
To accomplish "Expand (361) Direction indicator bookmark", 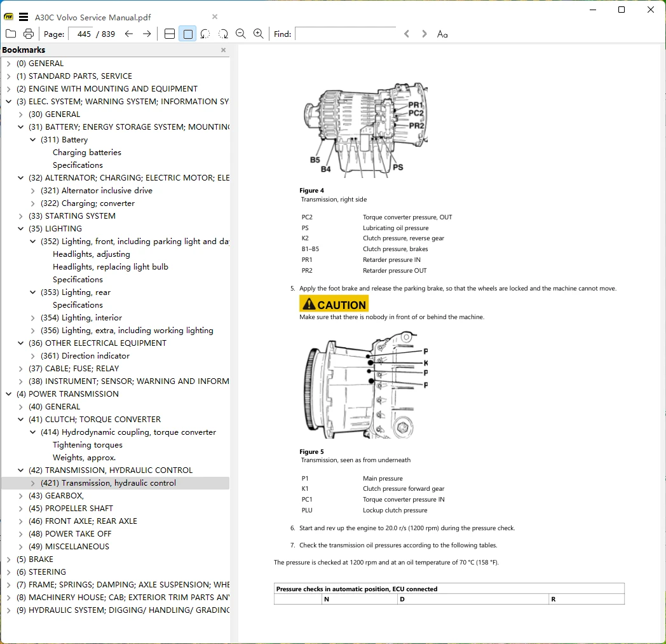I will tap(32, 356).
